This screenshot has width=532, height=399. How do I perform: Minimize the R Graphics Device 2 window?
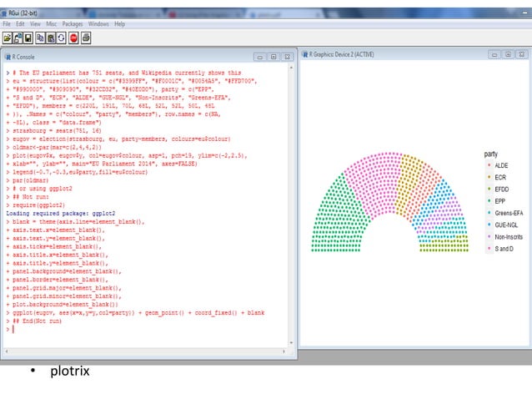click(494, 55)
